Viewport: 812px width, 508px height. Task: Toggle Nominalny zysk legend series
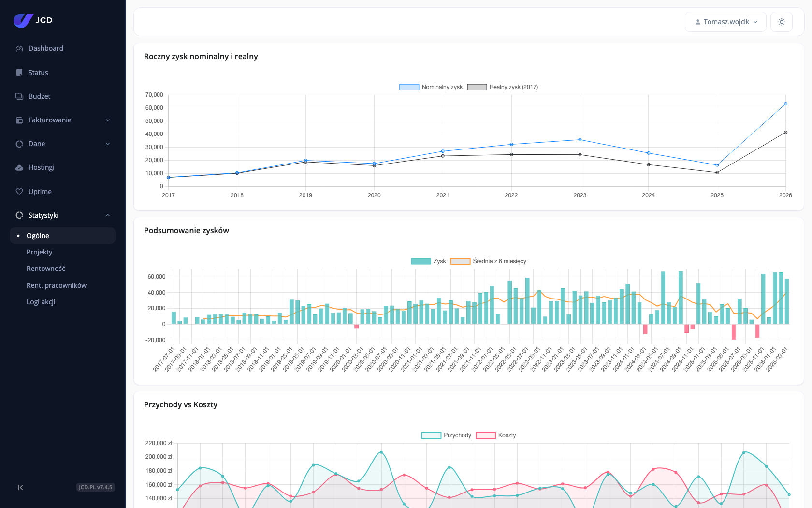pyautogui.click(x=431, y=87)
